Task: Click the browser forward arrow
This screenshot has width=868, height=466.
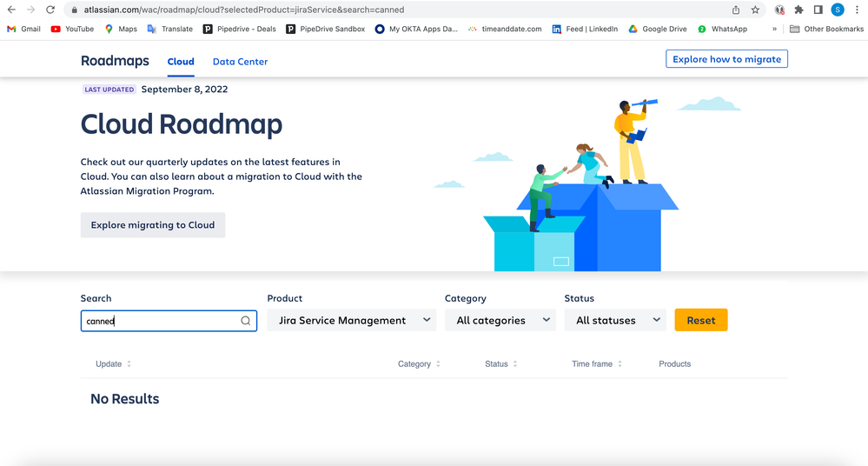Action: (30, 10)
